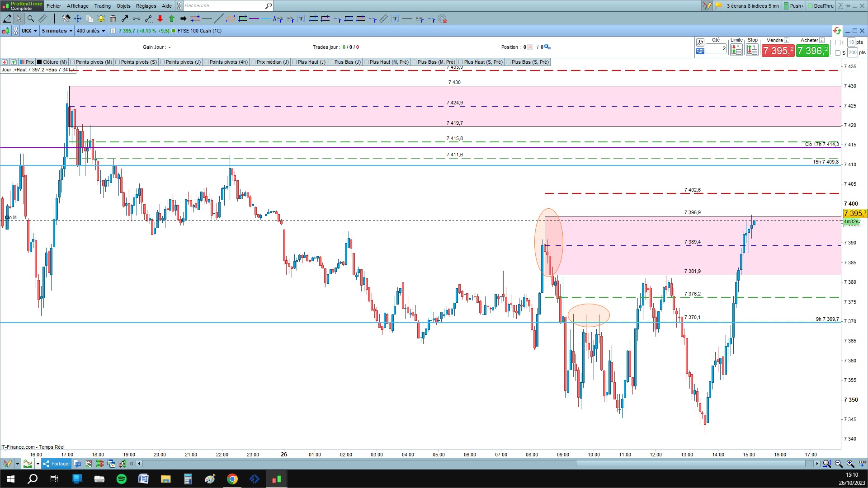Click the Partager share button
The width and height of the screenshot is (868, 488).
click(57, 464)
